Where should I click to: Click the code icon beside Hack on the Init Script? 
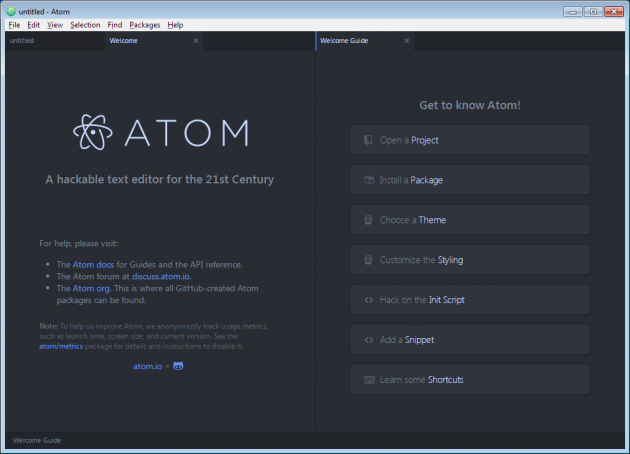[368, 300]
